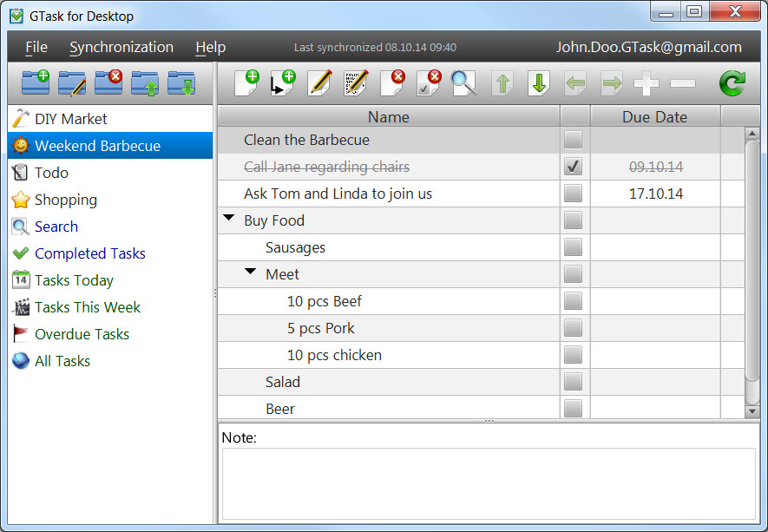Open the Help menu

coord(211,47)
